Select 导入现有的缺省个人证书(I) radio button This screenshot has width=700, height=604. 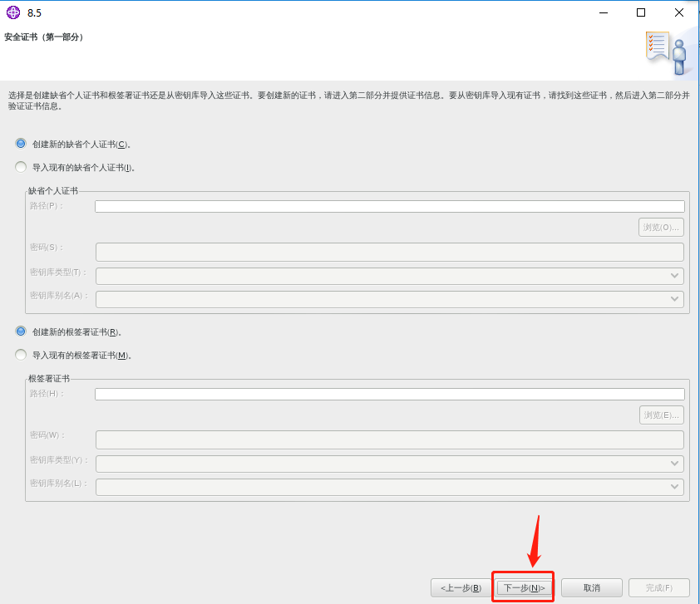point(21,167)
